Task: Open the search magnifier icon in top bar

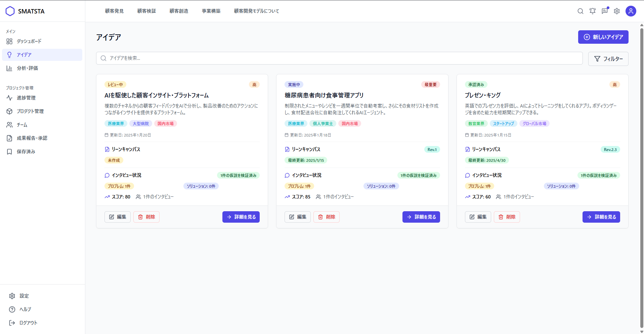Action: 580,11
